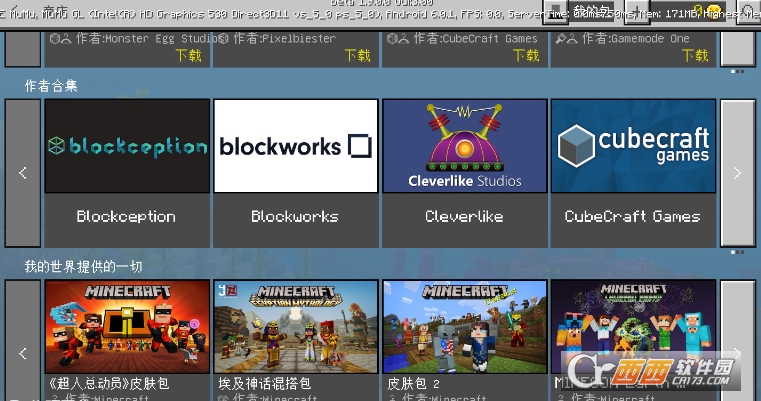Open the Blockworks creator tile
The width and height of the screenshot is (761, 401).
point(296,146)
